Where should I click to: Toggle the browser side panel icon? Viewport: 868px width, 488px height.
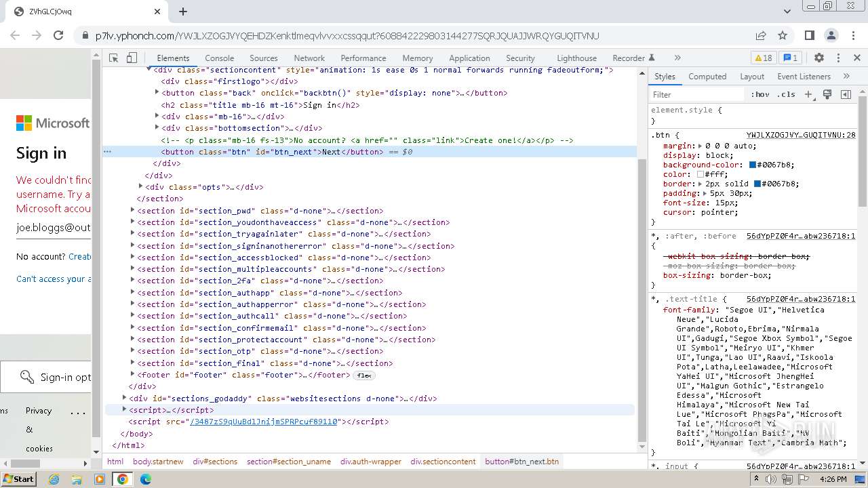[x=810, y=36]
